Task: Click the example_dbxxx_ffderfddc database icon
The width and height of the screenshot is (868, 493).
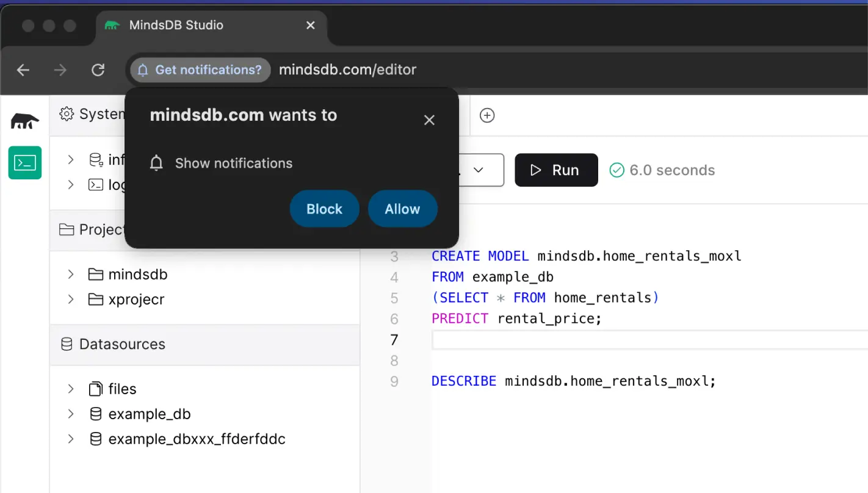Action: (x=96, y=439)
